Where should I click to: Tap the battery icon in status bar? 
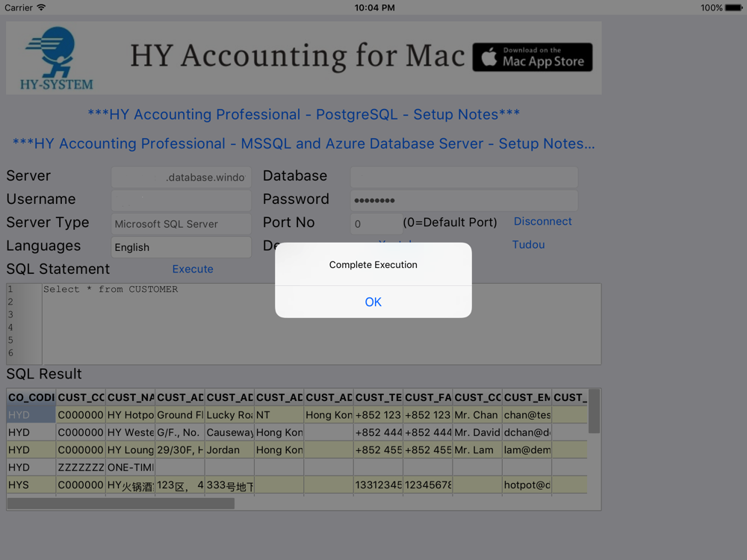point(734,7)
